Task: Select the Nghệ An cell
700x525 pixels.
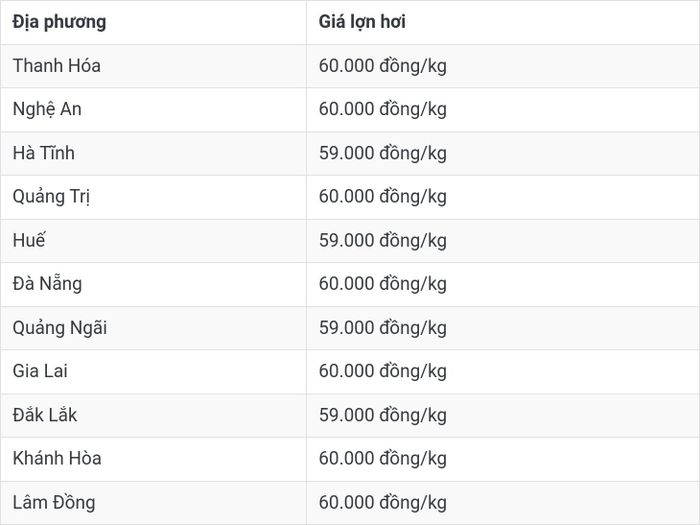Action: [x=153, y=109]
